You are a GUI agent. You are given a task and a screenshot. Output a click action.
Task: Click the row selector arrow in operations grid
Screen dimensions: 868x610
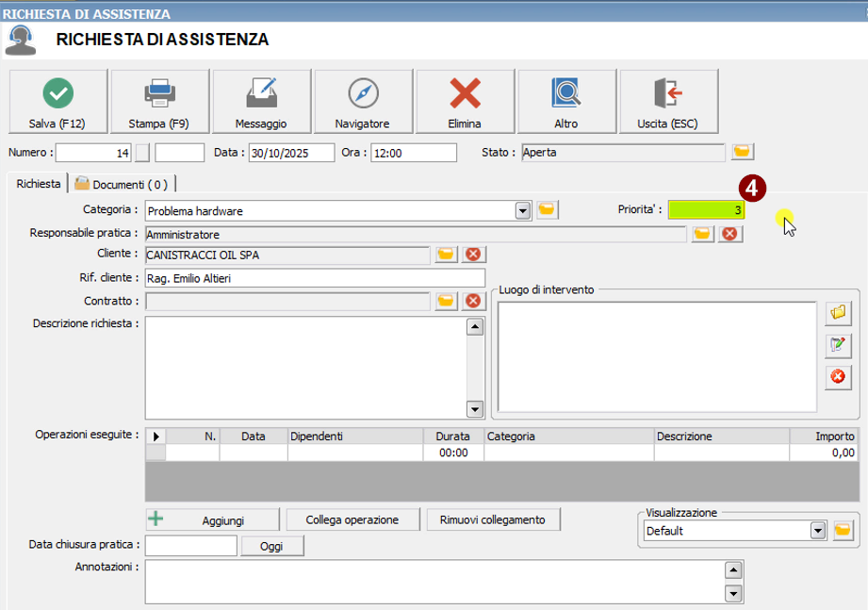pos(156,437)
